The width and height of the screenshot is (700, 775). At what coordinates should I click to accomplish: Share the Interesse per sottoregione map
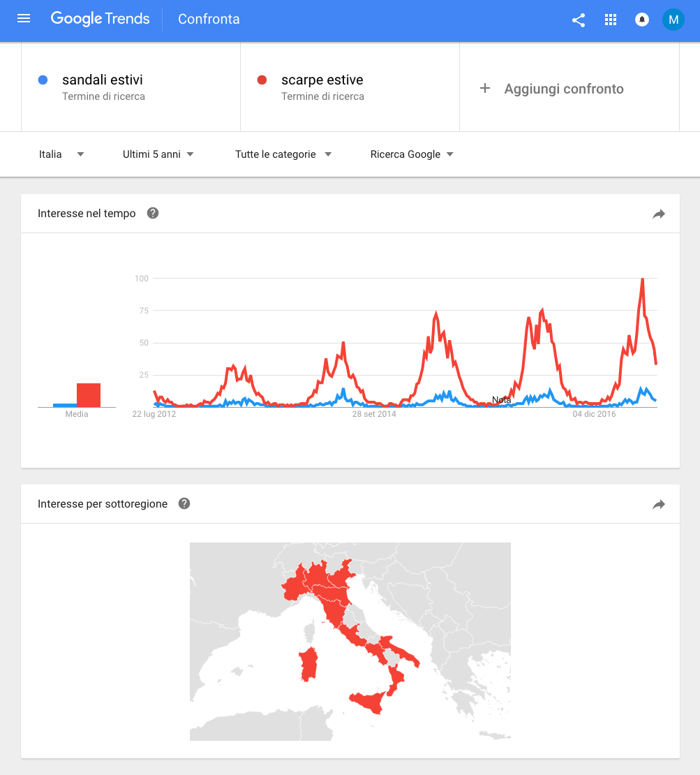click(x=659, y=505)
